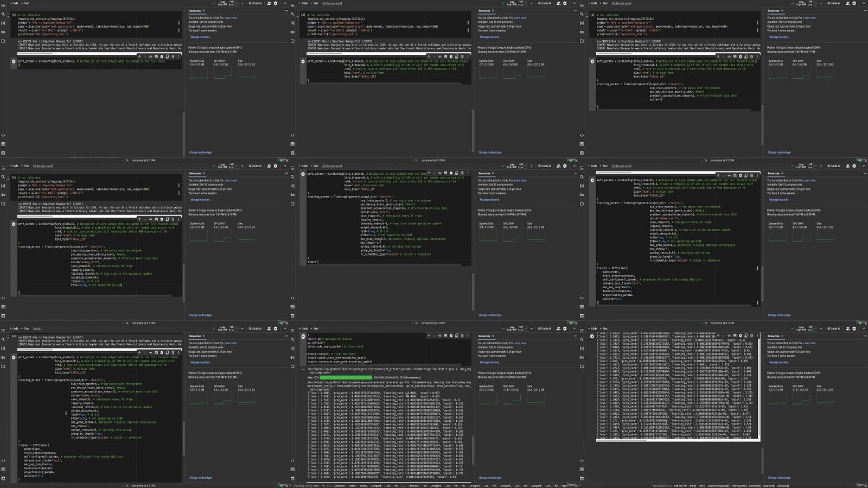
Task: Open more cell actions in bottom-right frame's toolbar
Action: [757, 335]
